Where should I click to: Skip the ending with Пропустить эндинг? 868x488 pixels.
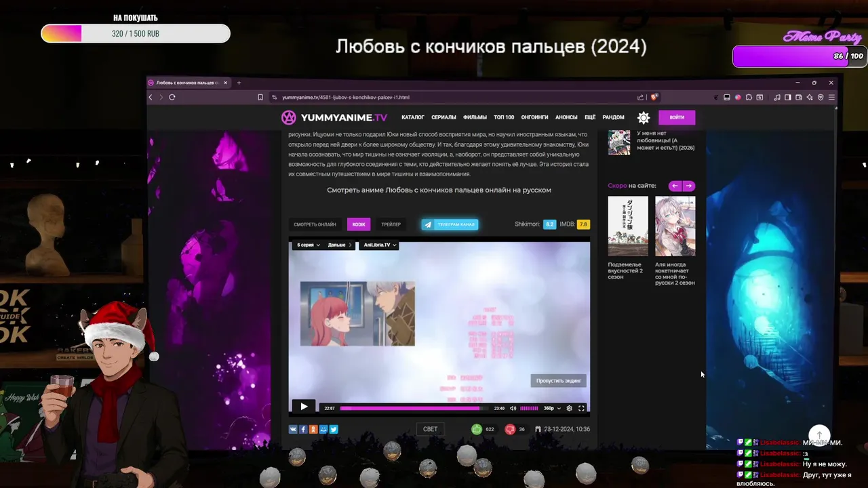[558, 381]
